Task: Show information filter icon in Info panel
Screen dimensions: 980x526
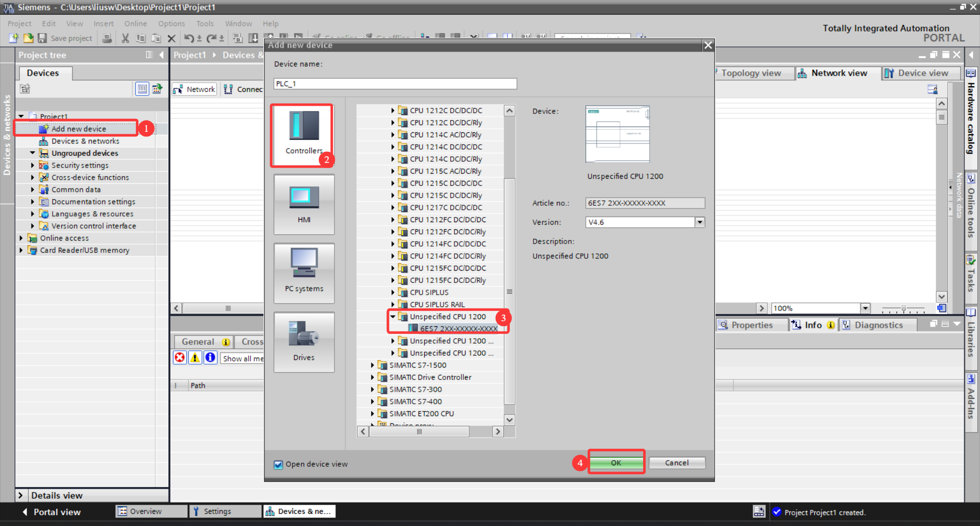Action: point(210,357)
